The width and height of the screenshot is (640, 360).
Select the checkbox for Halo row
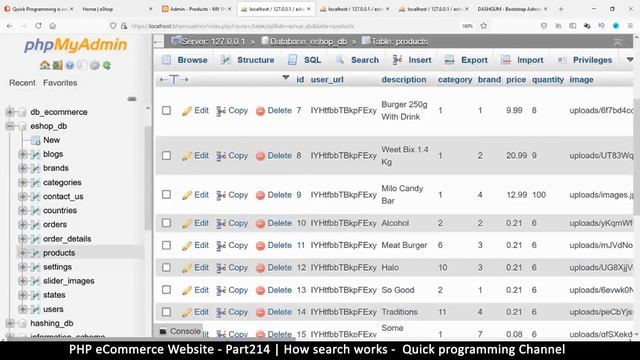tap(167, 268)
